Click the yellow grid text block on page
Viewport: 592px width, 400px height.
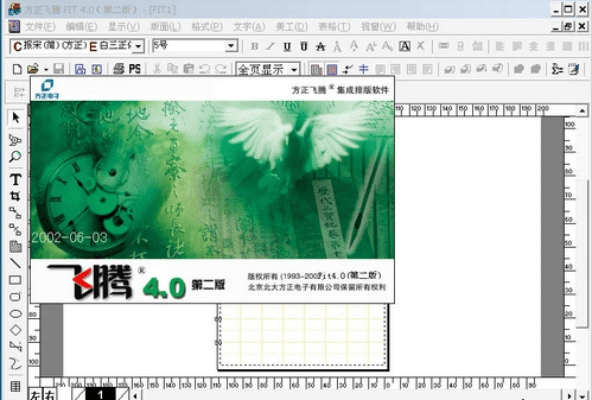click(x=303, y=336)
